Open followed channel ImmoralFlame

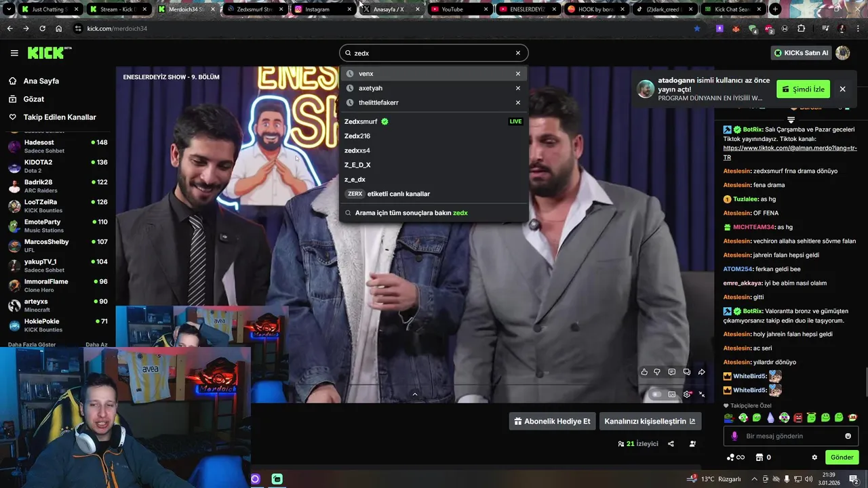(x=57, y=285)
